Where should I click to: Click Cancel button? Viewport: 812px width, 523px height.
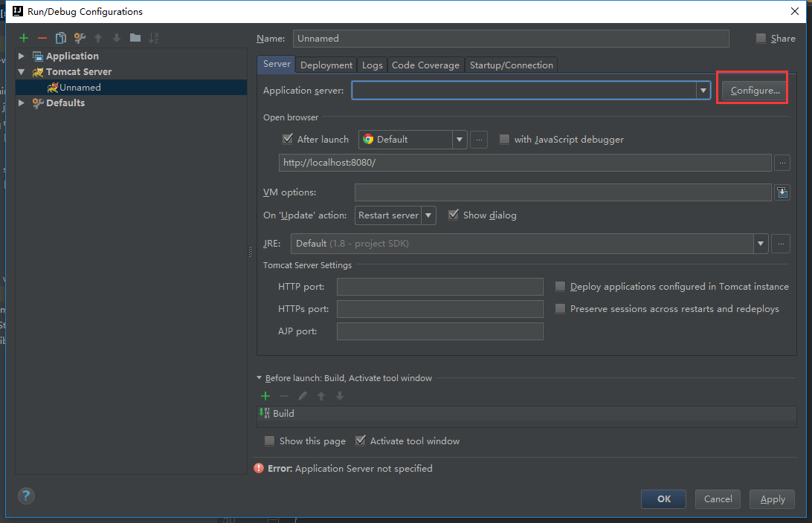click(718, 499)
